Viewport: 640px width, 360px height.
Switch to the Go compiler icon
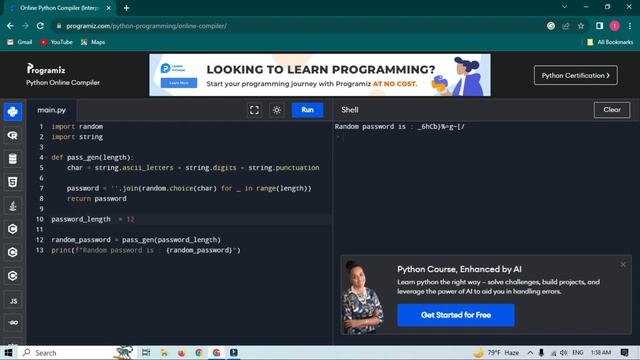(x=13, y=322)
